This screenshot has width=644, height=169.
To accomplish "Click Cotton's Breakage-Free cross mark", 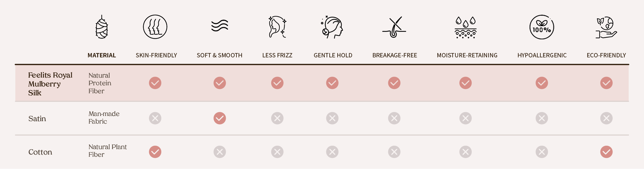I will 394,152.
